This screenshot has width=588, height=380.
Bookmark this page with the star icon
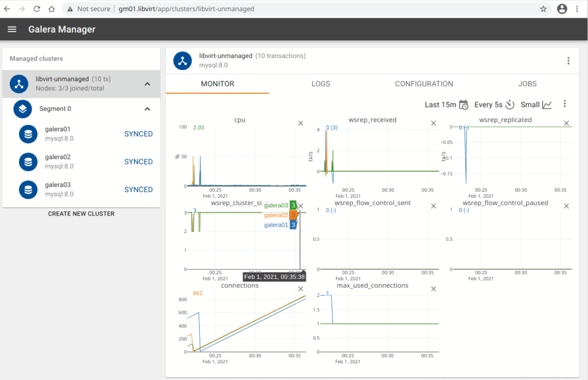pos(543,9)
